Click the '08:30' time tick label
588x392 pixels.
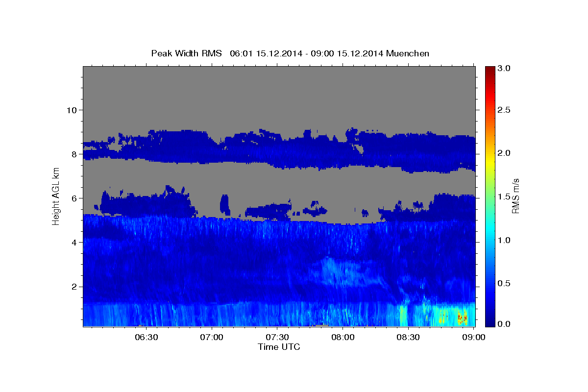tap(408, 337)
